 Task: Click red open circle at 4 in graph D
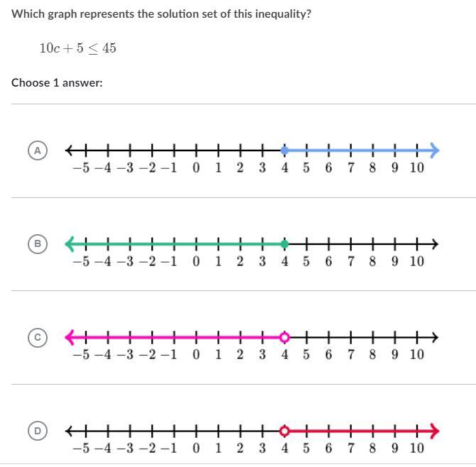[284, 431]
